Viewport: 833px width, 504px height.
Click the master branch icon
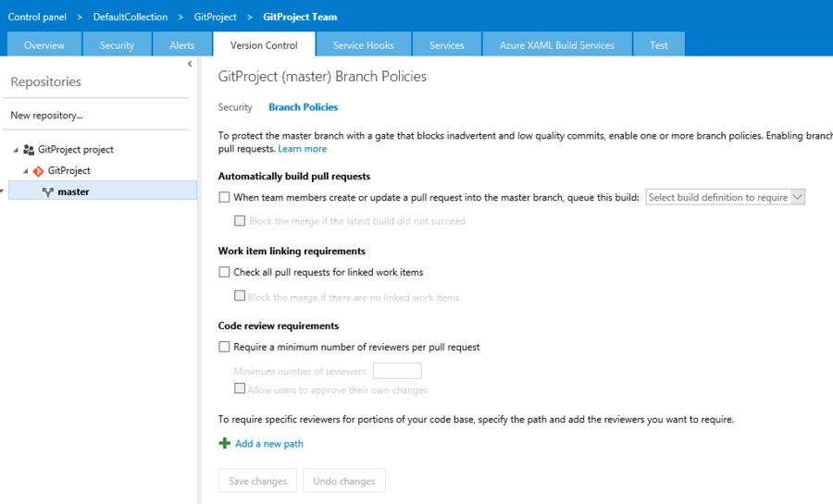[48, 192]
